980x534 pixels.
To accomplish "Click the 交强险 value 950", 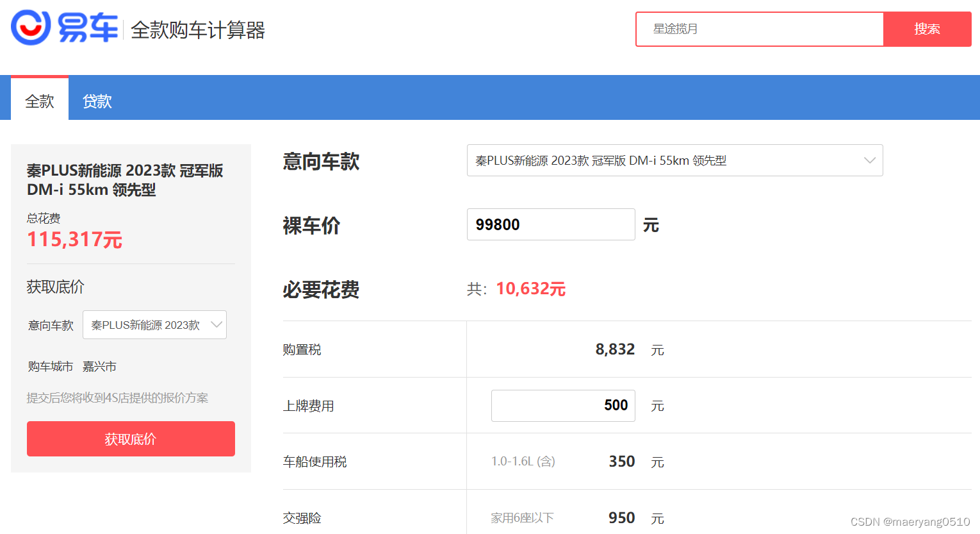I will coord(621,518).
